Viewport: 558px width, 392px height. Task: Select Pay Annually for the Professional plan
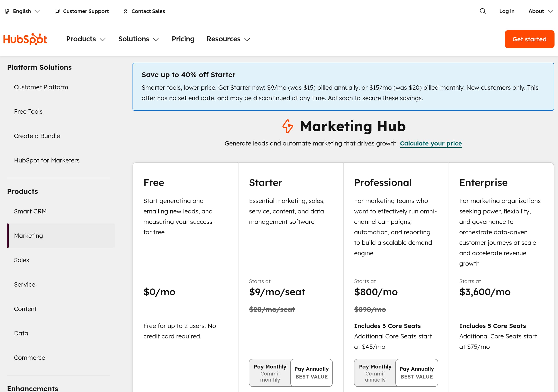(417, 373)
